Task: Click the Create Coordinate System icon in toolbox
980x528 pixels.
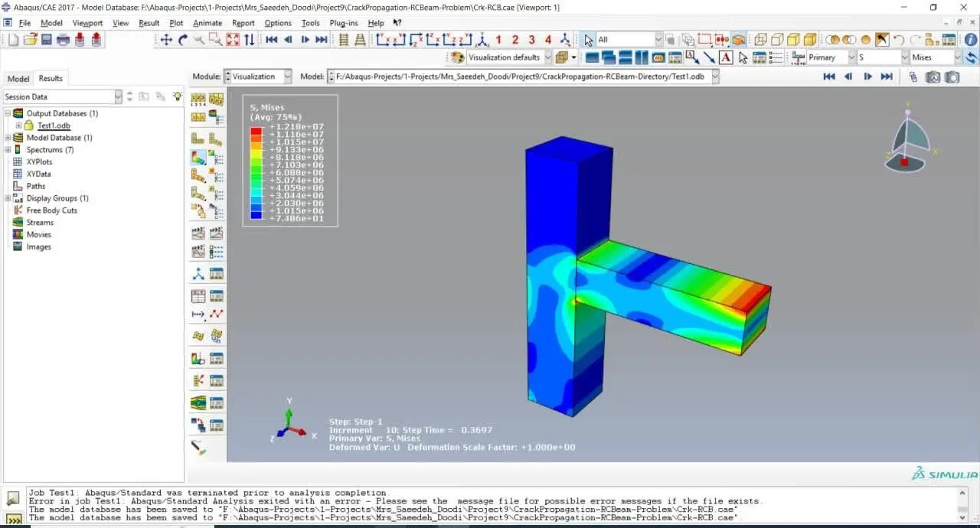Action: [x=198, y=273]
